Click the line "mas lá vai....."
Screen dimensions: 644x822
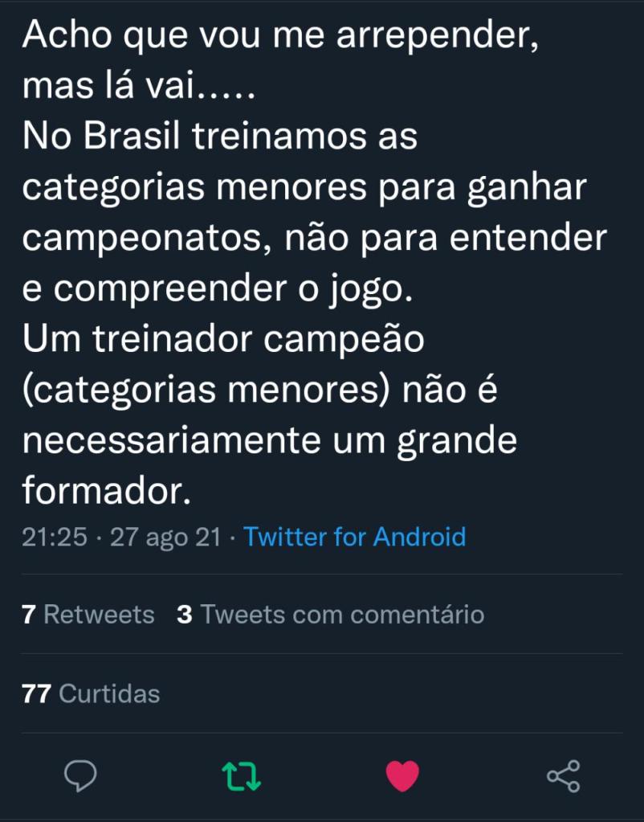coord(138,87)
